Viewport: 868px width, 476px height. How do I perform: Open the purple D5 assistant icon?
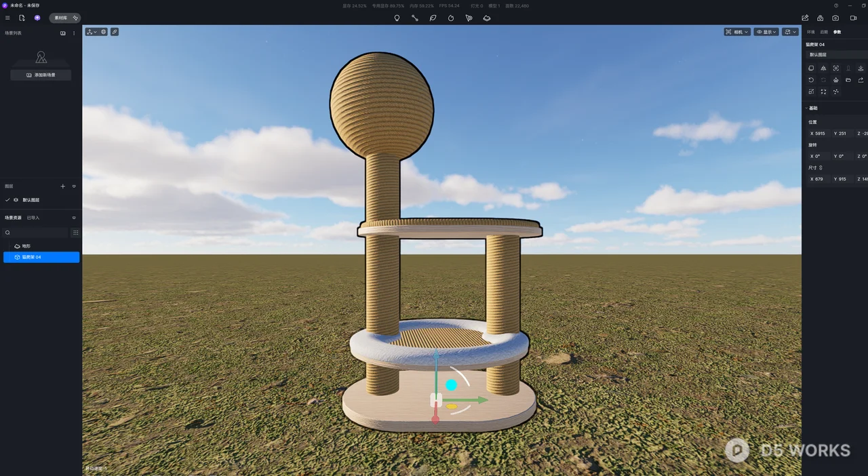tap(37, 18)
